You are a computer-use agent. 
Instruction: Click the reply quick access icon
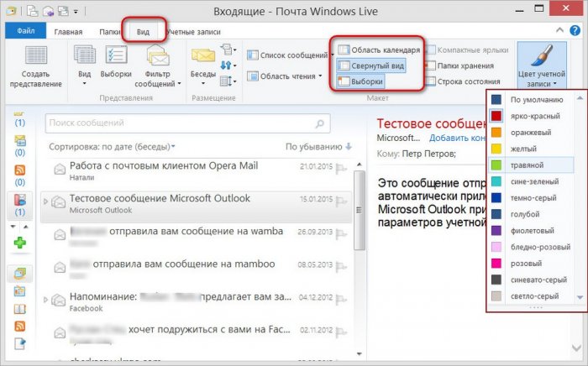coord(49,11)
